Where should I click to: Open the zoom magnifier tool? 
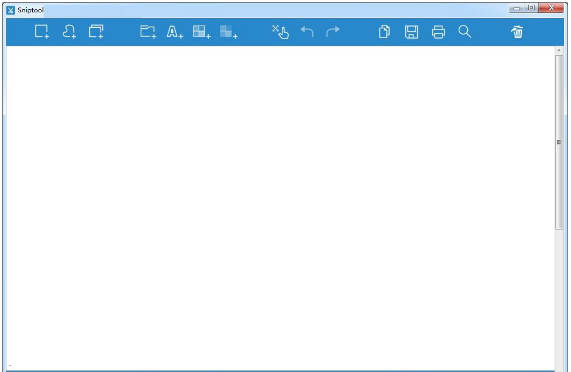(x=465, y=32)
